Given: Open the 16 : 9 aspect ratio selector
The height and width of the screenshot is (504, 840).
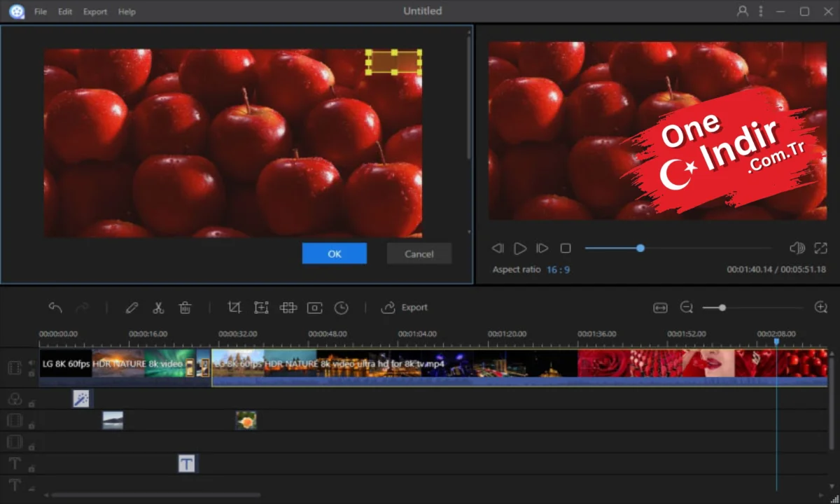Looking at the screenshot, I should (558, 269).
